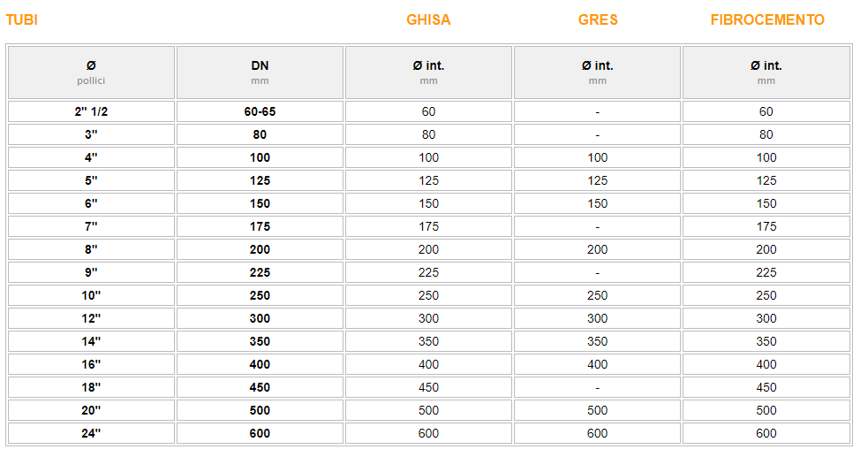Click the 175 value under GHISA
This screenshot has height=457, width=868.
pyautogui.click(x=428, y=226)
